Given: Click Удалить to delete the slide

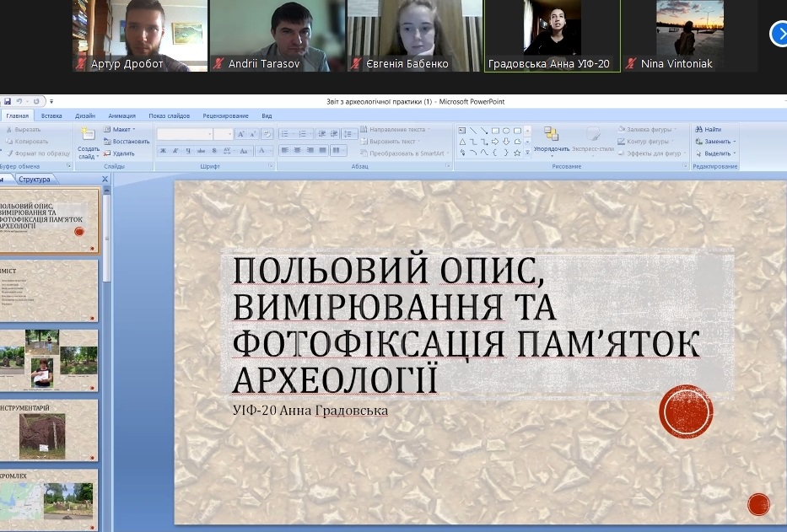Looking at the screenshot, I should coord(119,153).
